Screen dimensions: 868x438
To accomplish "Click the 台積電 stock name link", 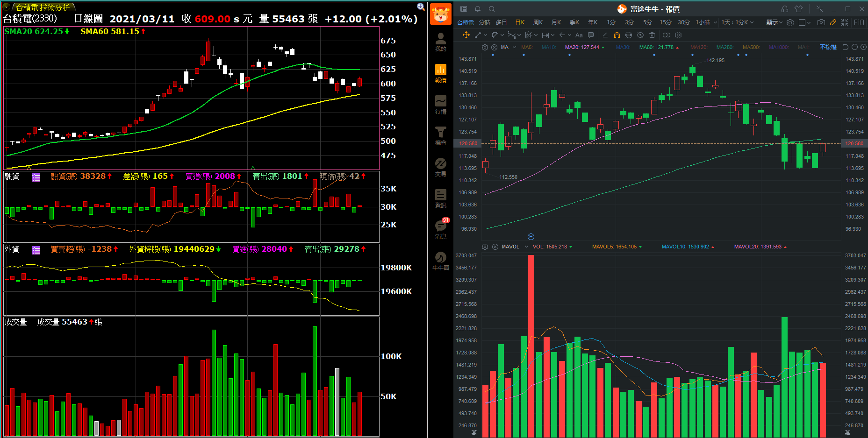I will pos(465,22).
